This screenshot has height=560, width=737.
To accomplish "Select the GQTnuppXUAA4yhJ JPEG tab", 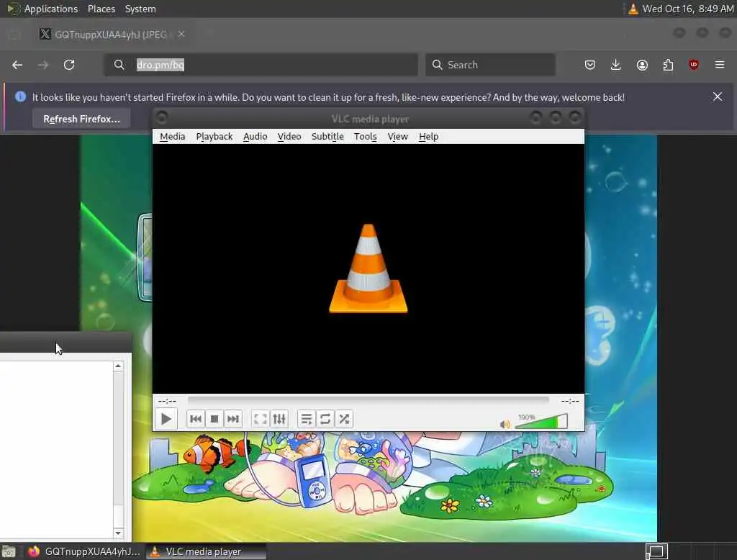I will click(x=110, y=35).
